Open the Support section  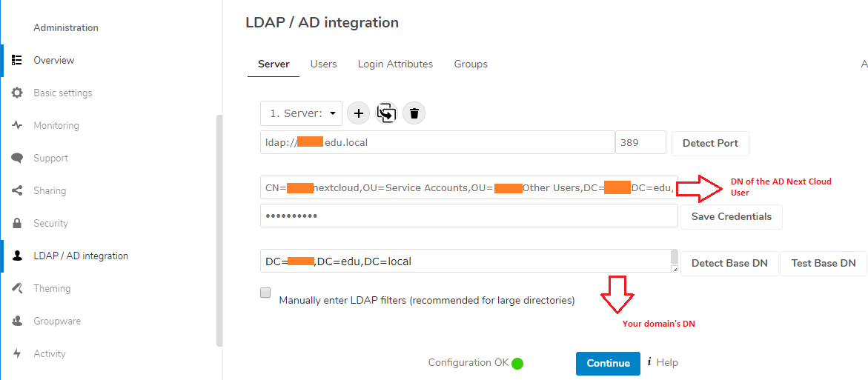50,159
